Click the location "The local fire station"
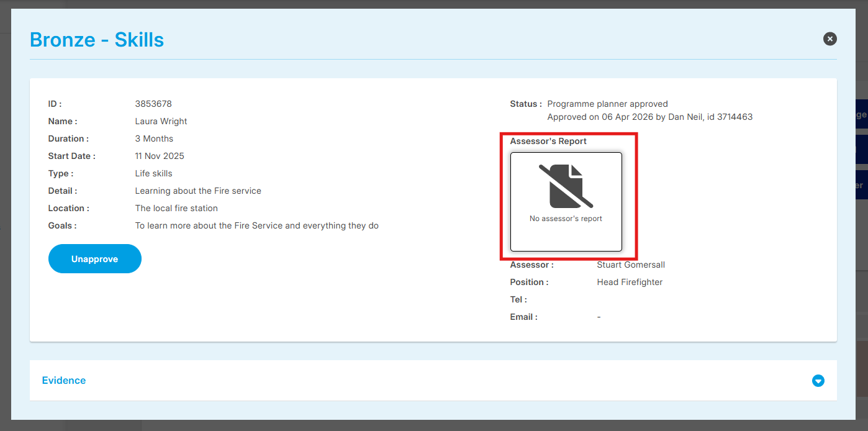 tap(176, 208)
